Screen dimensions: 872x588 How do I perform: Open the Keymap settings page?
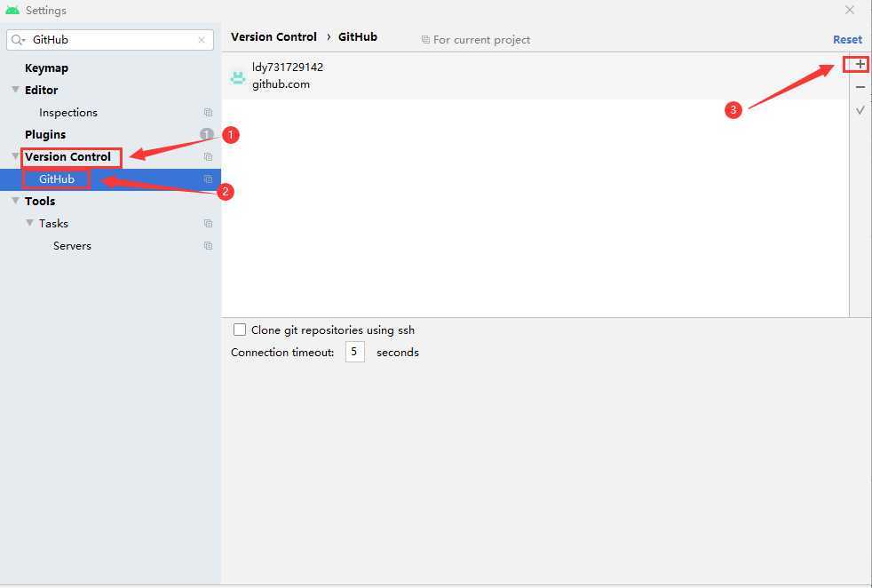point(47,68)
